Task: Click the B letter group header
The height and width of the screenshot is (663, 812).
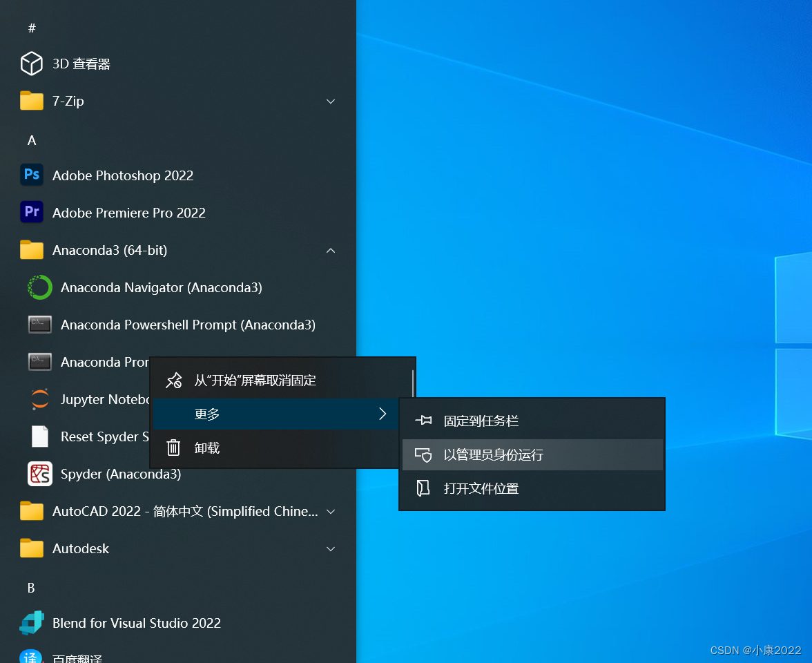Action: [31, 588]
